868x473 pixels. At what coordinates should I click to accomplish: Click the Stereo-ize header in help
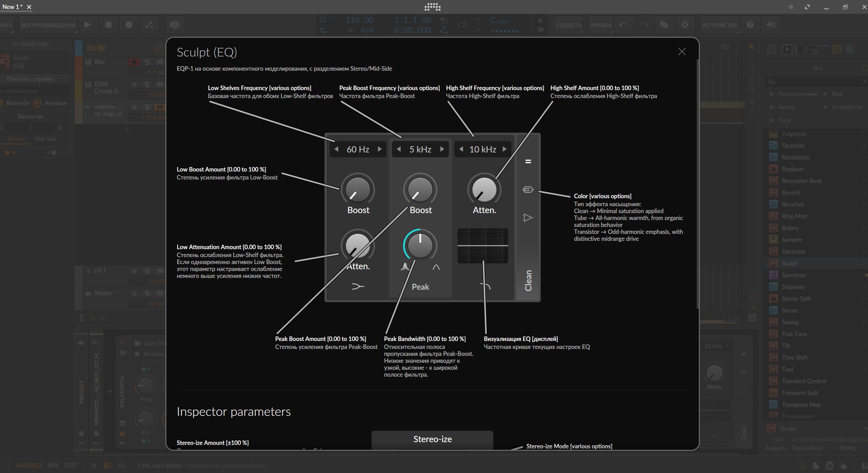click(432, 439)
